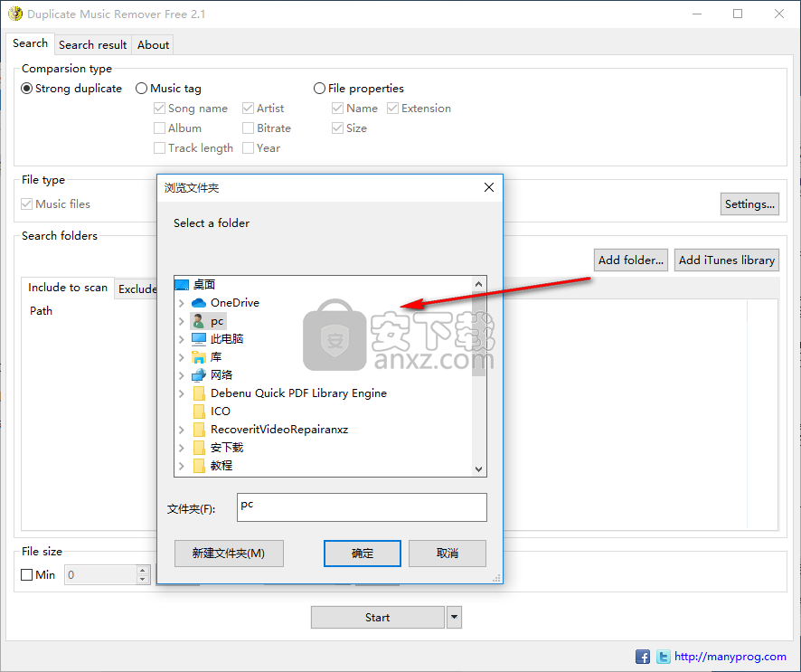Toggle the file properties Name checkbox
The image size is (801, 672).
(337, 109)
